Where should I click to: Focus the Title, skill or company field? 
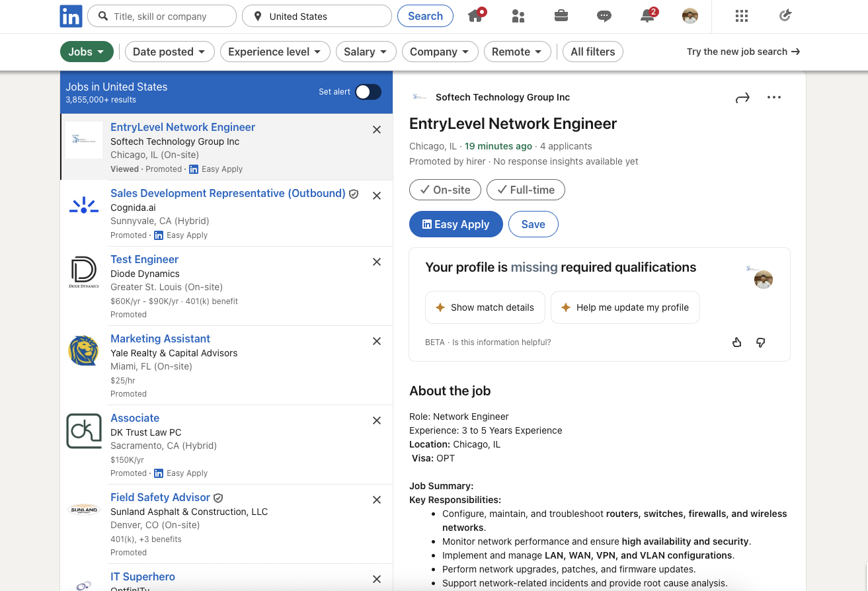pos(162,16)
